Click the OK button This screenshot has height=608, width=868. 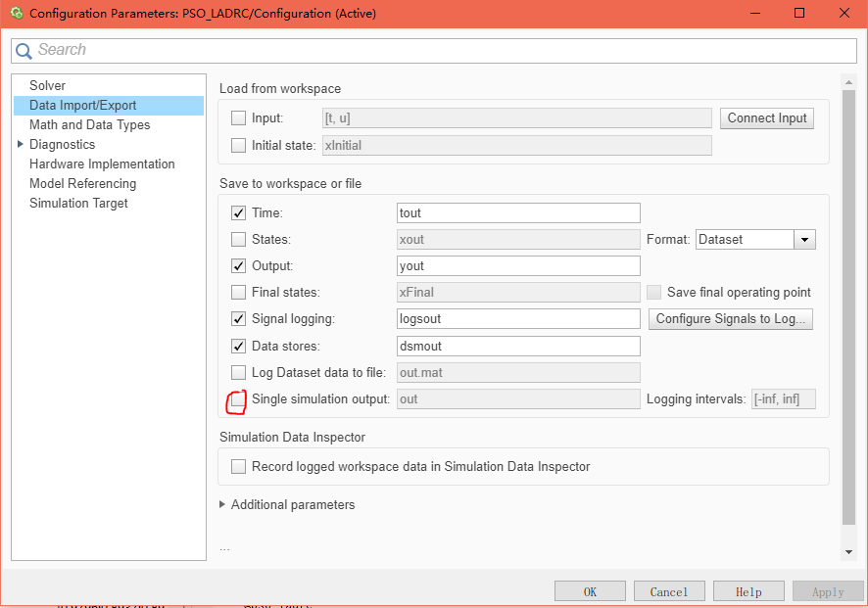click(x=590, y=591)
